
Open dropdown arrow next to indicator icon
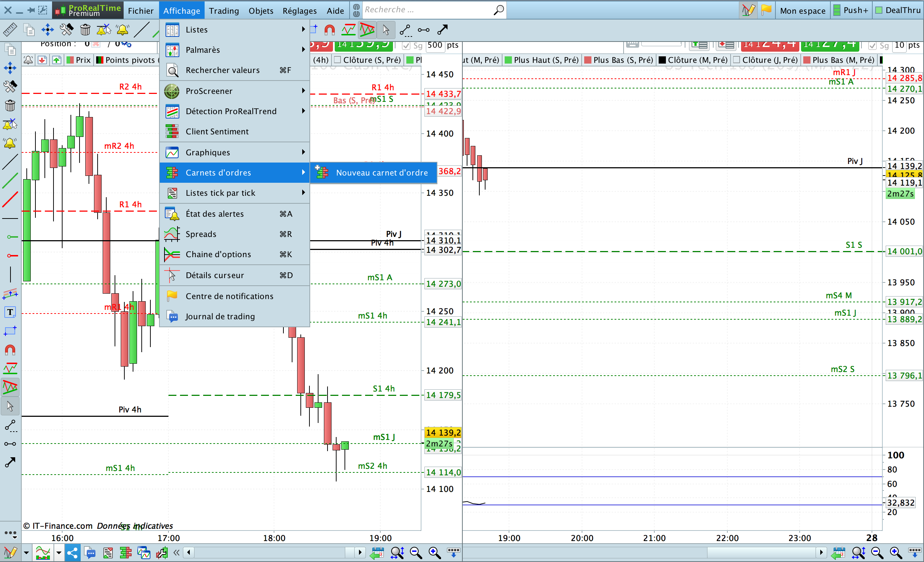click(x=59, y=553)
